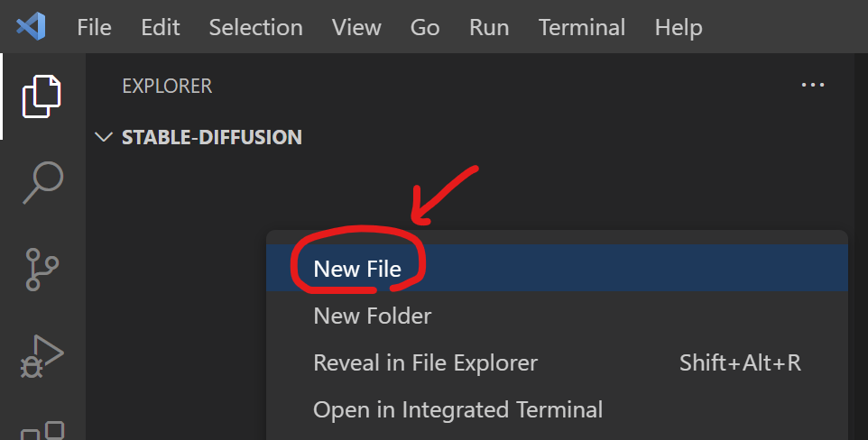The image size is (868, 440).
Task: Open the Help menu
Action: pos(679,27)
